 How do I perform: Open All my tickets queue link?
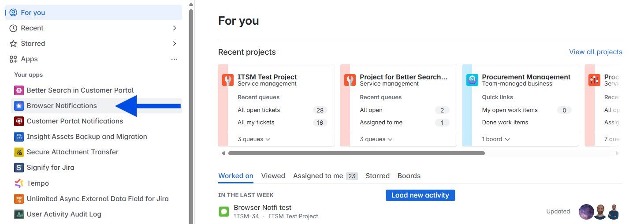[x=256, y=123]
